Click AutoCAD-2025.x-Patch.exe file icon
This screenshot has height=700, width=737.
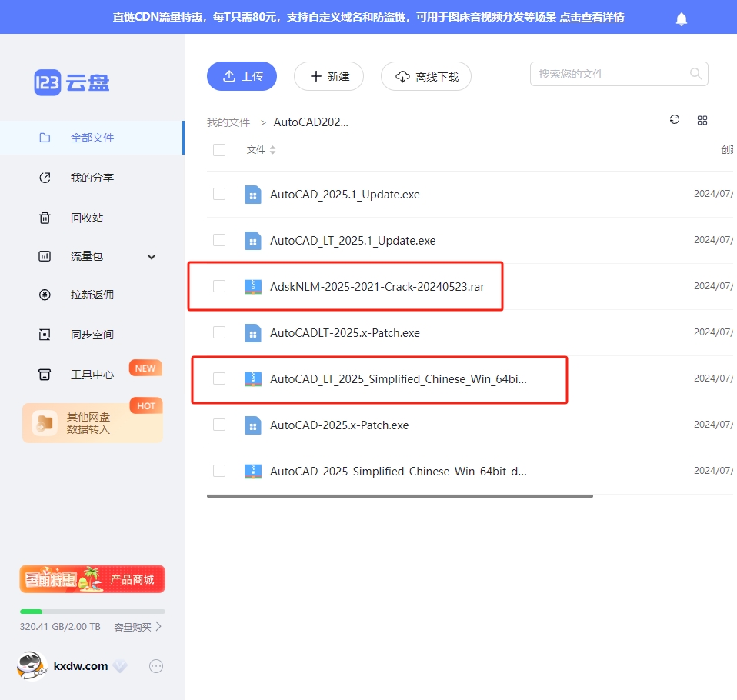tap(253, 425)
